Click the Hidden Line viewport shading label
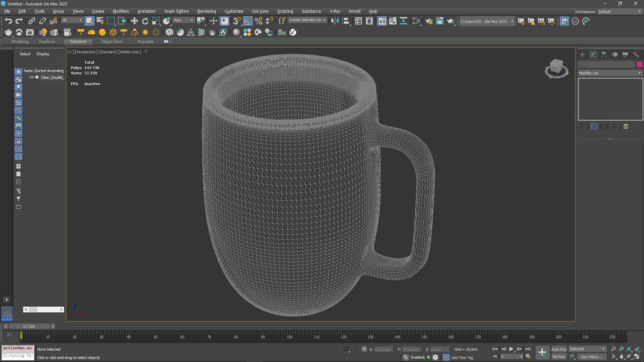Screen dimensions: 644x362 pyautogui.click(x=129, y=52)
